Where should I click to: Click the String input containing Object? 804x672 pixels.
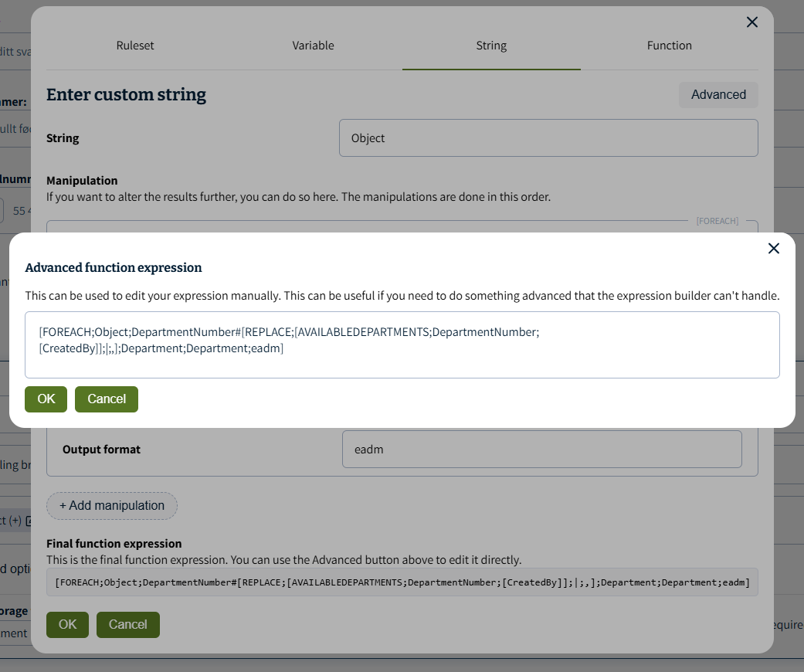(x=548, y=138)
